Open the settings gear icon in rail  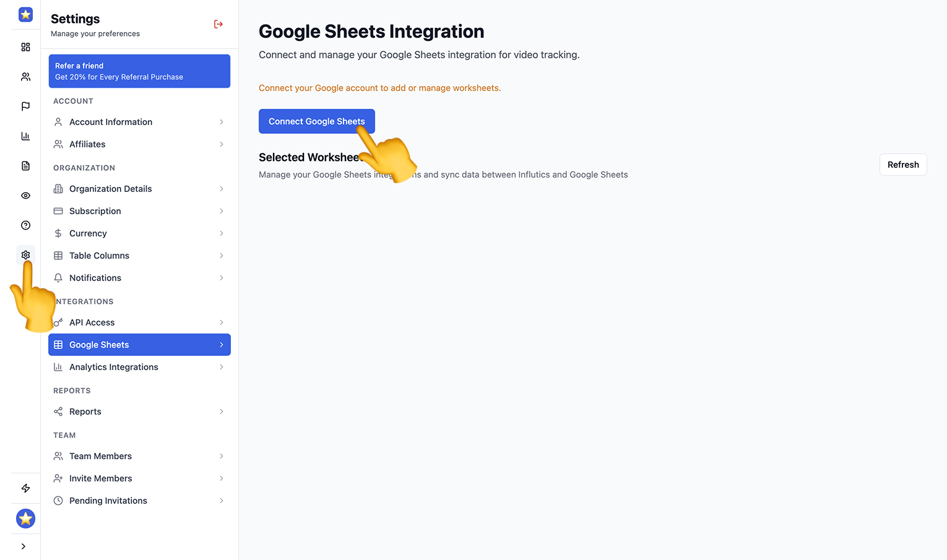(x=25, y=255)
